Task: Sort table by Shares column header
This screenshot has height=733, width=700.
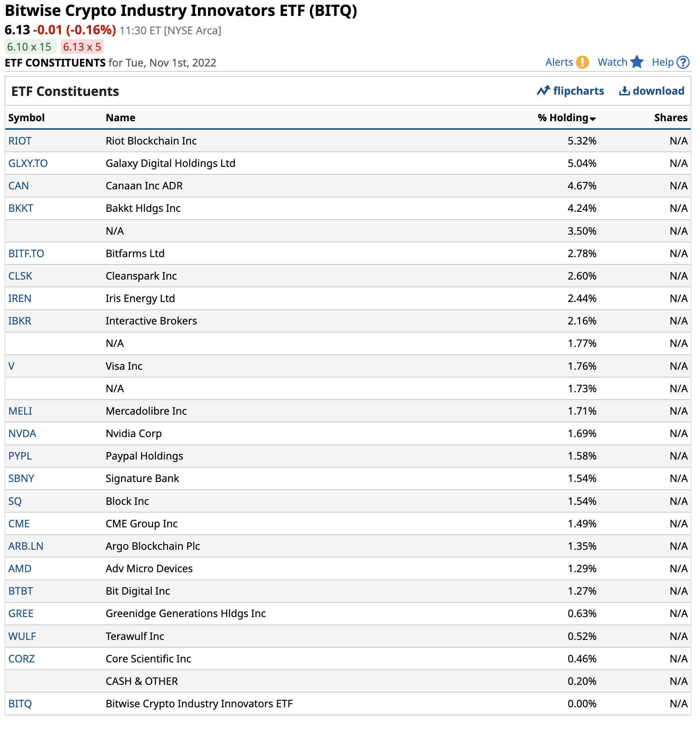Action: coord(671,118)
